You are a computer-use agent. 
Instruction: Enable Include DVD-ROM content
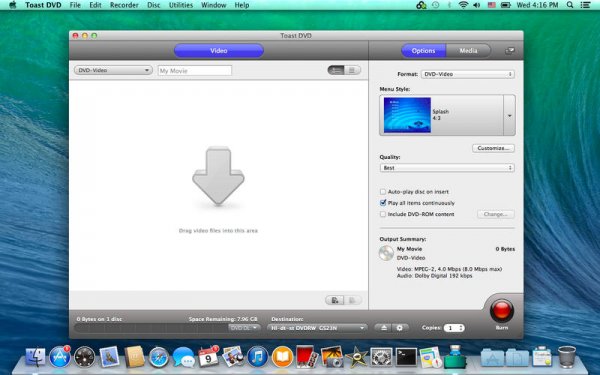point(383,214)
